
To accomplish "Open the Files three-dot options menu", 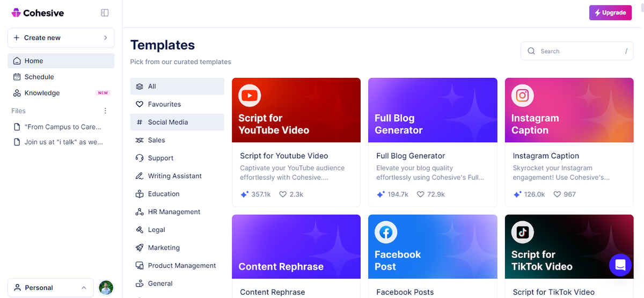I will tap(105, 111).
